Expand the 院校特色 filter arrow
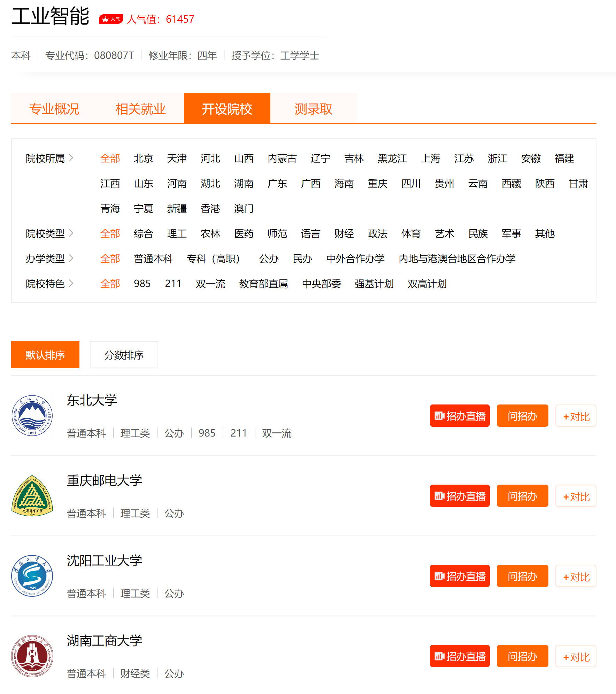This screenshot has width=616, height=694. click(71, 283)
